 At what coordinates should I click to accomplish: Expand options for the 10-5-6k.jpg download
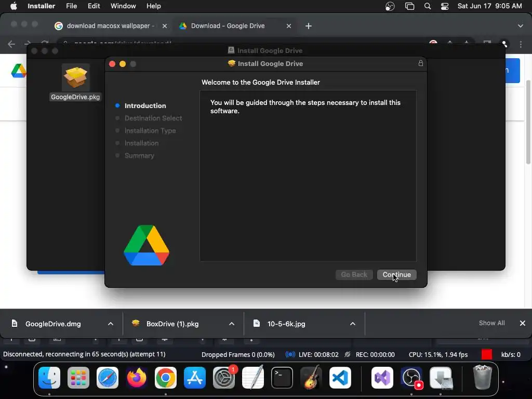(x=353, y=324)
